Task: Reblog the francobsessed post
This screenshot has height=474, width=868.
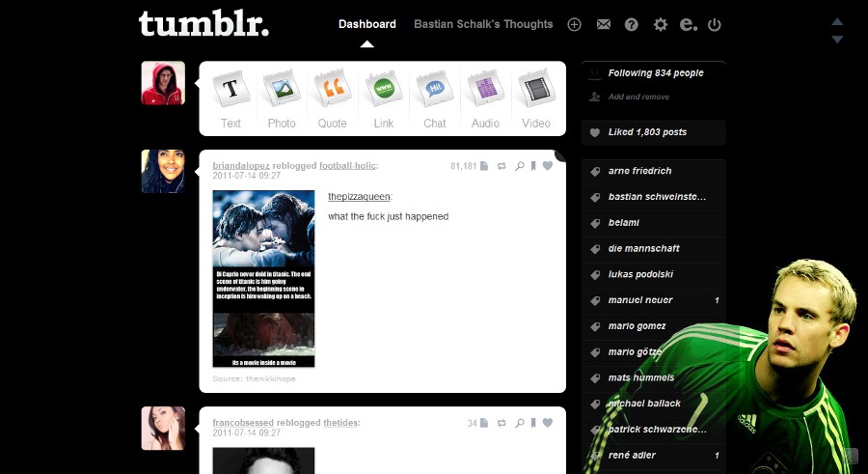Action: point(502,423)
